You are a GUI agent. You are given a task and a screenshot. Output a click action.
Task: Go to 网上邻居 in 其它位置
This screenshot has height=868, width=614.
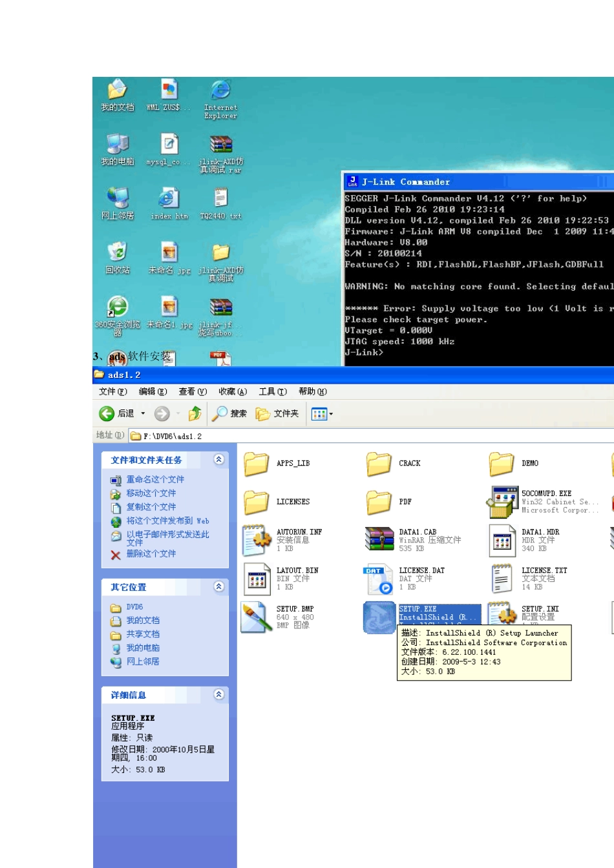point(143,661)
